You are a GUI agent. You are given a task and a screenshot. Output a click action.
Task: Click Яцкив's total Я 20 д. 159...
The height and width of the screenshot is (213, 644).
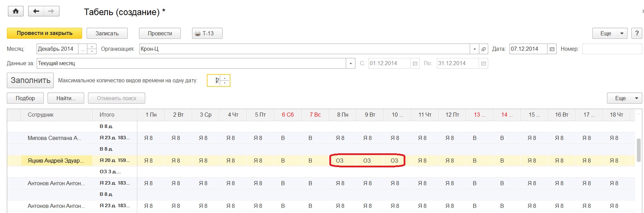click(x=115, y=161)
